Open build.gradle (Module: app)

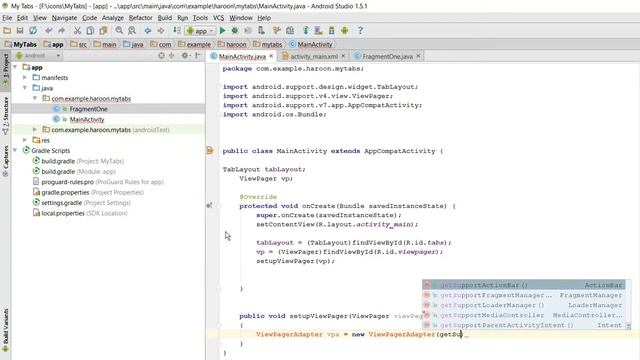pyautogui.click(x=78, y=171)
